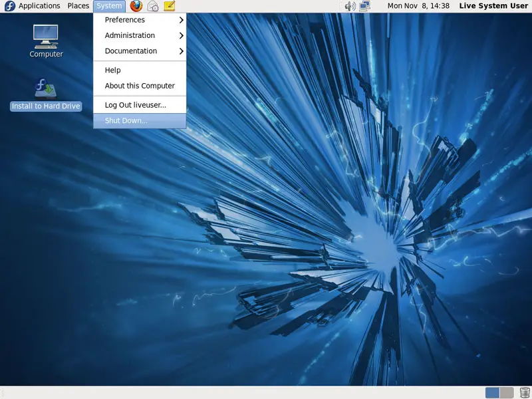Open Help from the System menu
This screenshot has width=532, height=399.
(140, 70)
